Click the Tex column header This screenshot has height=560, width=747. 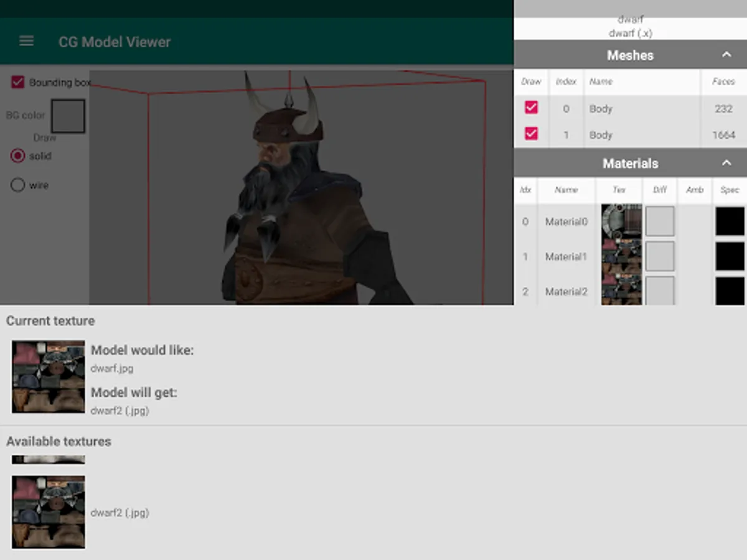[619, 190]
